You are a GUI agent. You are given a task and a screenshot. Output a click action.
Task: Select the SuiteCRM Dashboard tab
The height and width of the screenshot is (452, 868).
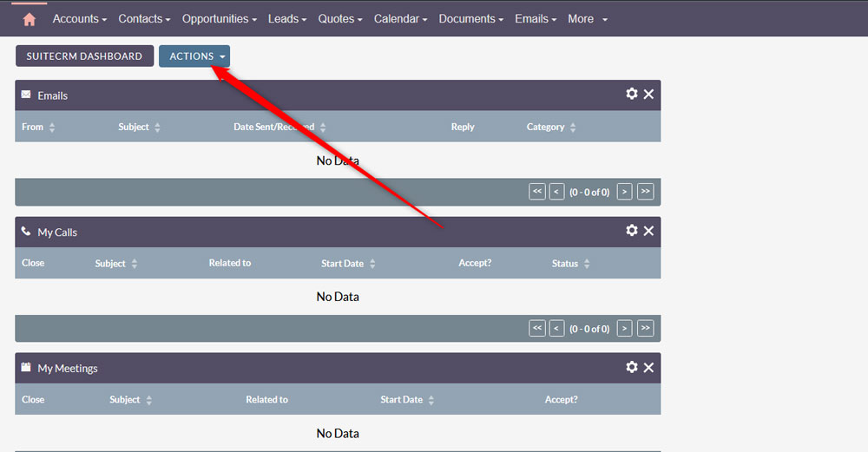(84, 56)
